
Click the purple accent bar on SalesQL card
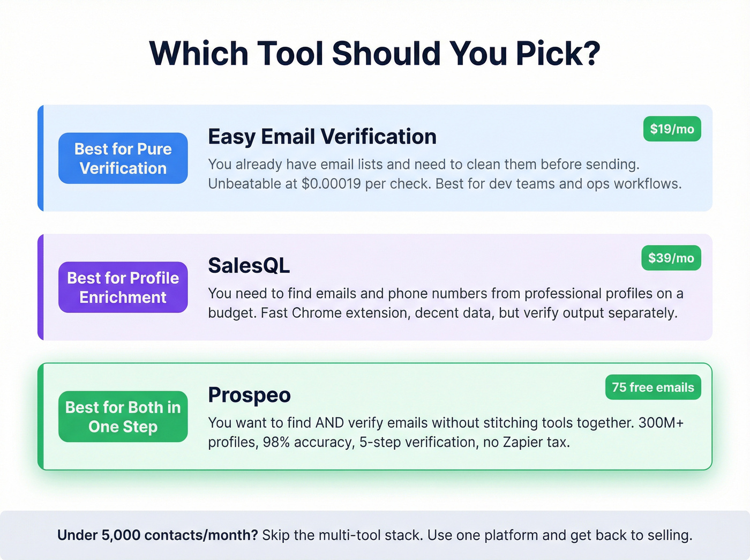41,287
